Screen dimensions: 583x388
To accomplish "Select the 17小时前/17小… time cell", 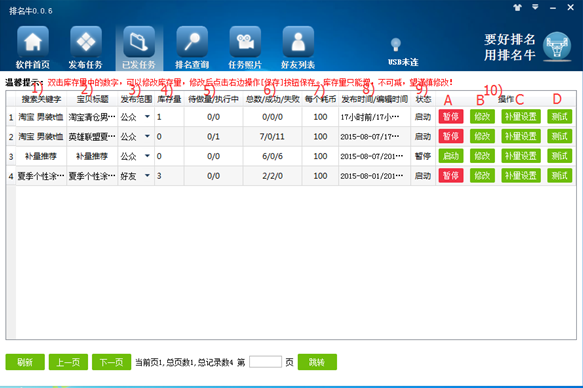I will [374, 117].
